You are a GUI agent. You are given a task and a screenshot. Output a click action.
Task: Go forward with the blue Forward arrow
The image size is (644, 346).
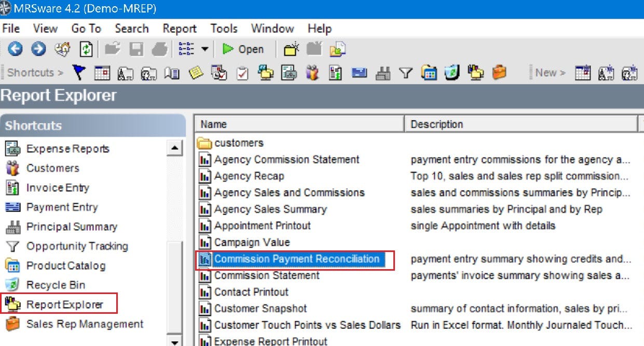(38, 49)
